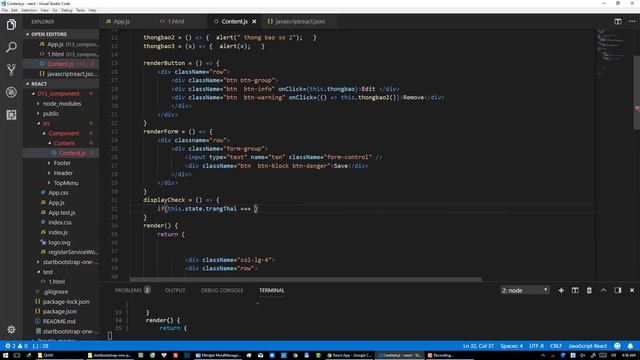Open the Explorer view in activity bar
The width and height of the screenshot is (640, 360).
coord(11,24)
